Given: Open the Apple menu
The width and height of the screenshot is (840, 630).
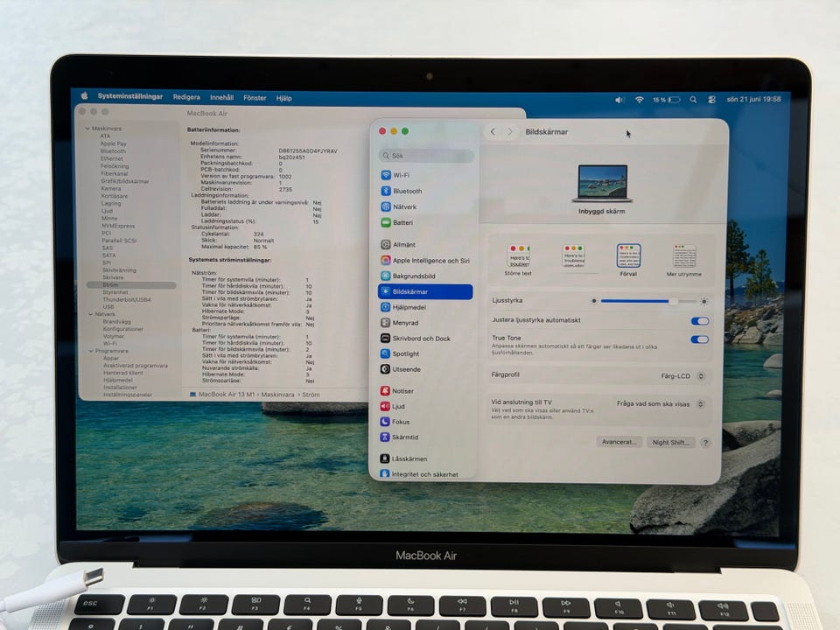Looking at the screenshot, I should click(85, 96).
